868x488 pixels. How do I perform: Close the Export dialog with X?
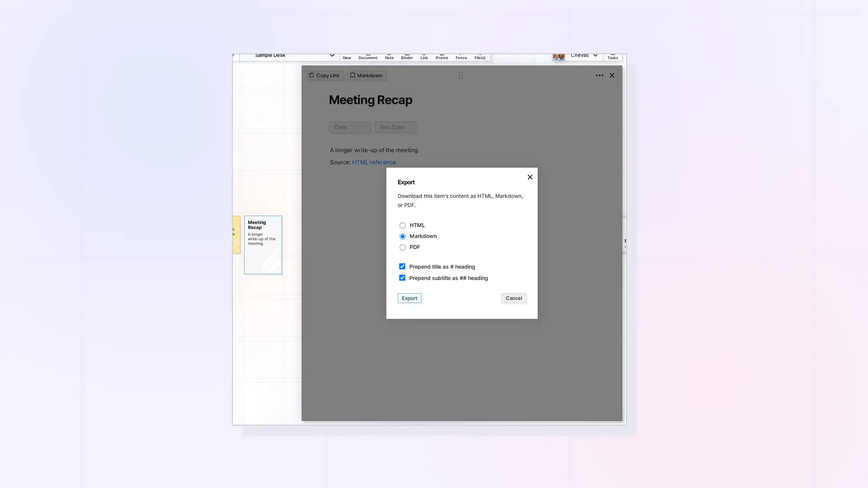pyautogui.click(x=530, y=177)
